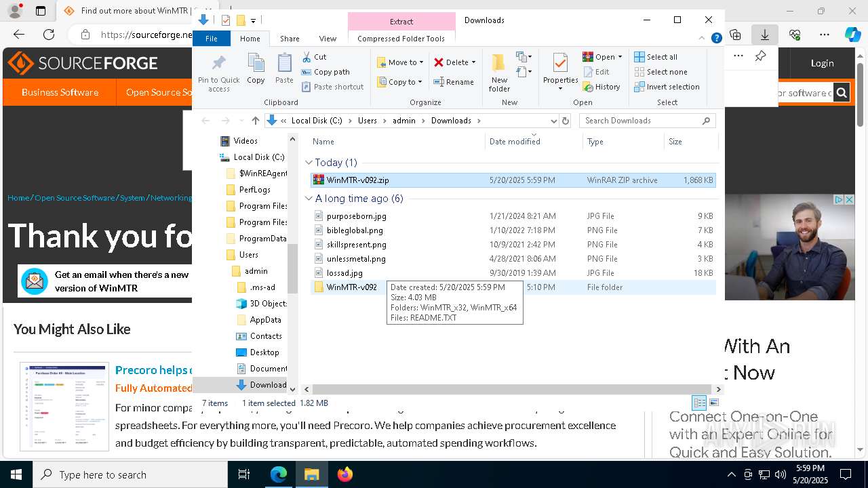The image size is (868, 488).
Task: Switch to details view button in status bar
Action: click(x=699, y=403)
